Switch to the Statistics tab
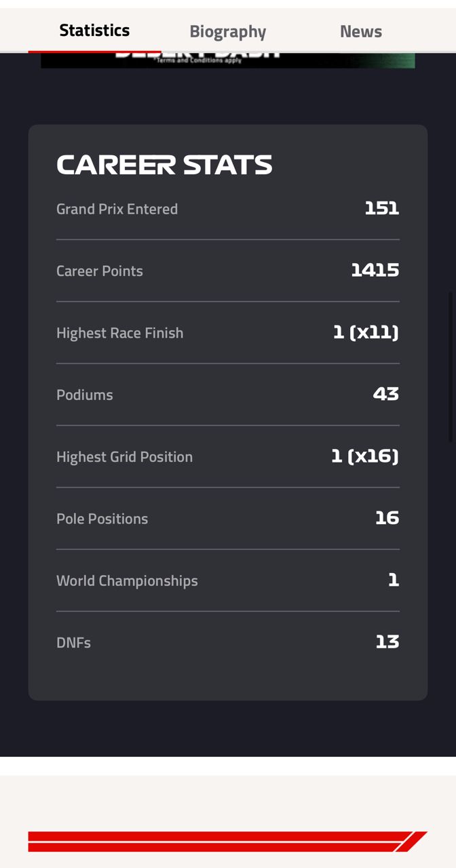456x868 pixels. (x=94, y=31)
